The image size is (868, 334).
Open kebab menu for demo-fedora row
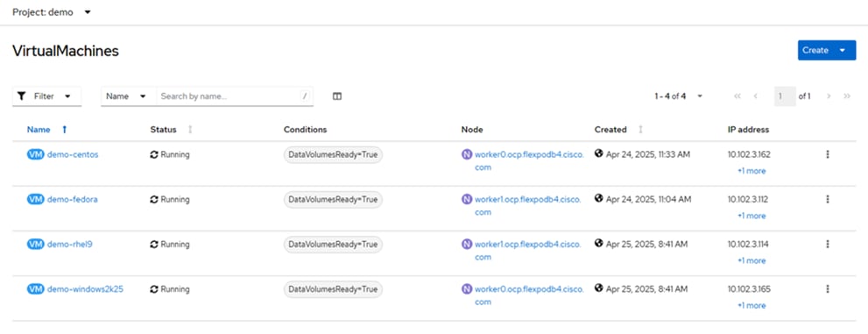click(x=828, y=199)
